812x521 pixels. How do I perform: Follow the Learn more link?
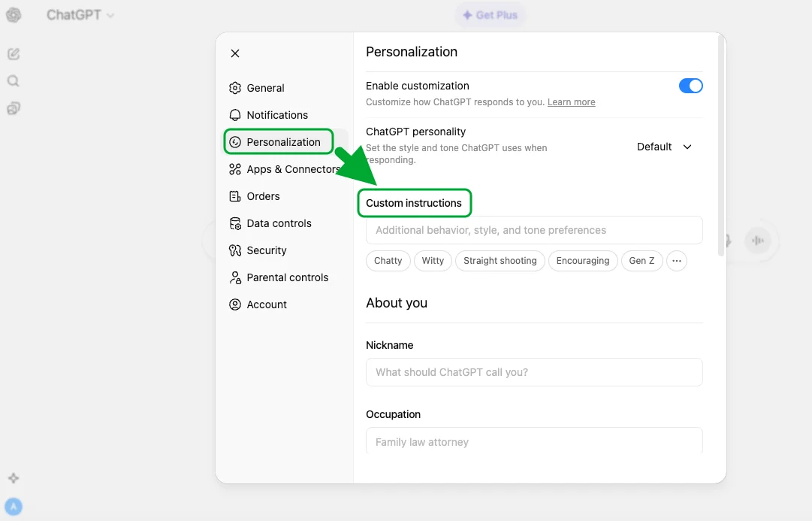571,102
